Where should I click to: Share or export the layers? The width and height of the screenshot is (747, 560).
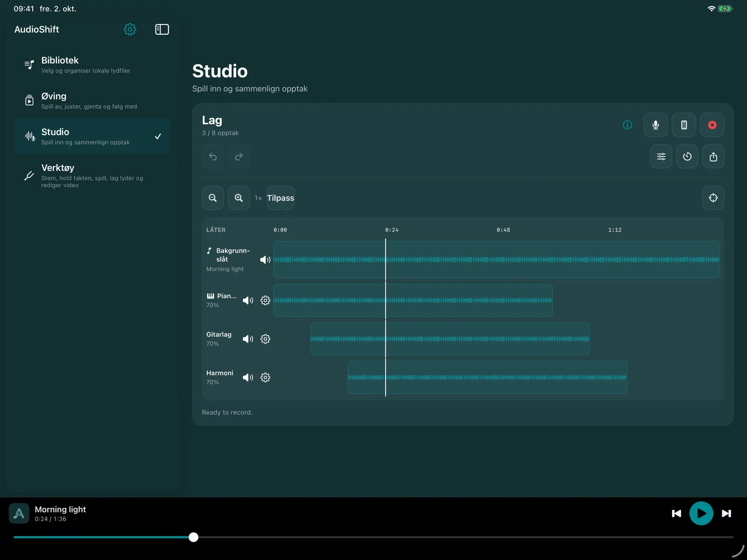[713, 156]
